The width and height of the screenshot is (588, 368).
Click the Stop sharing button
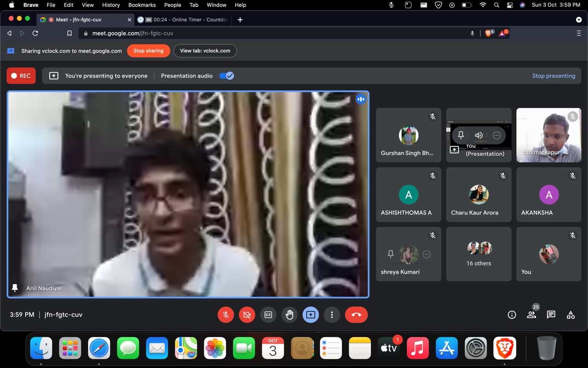pyautogui.click(x=148, y=51)
